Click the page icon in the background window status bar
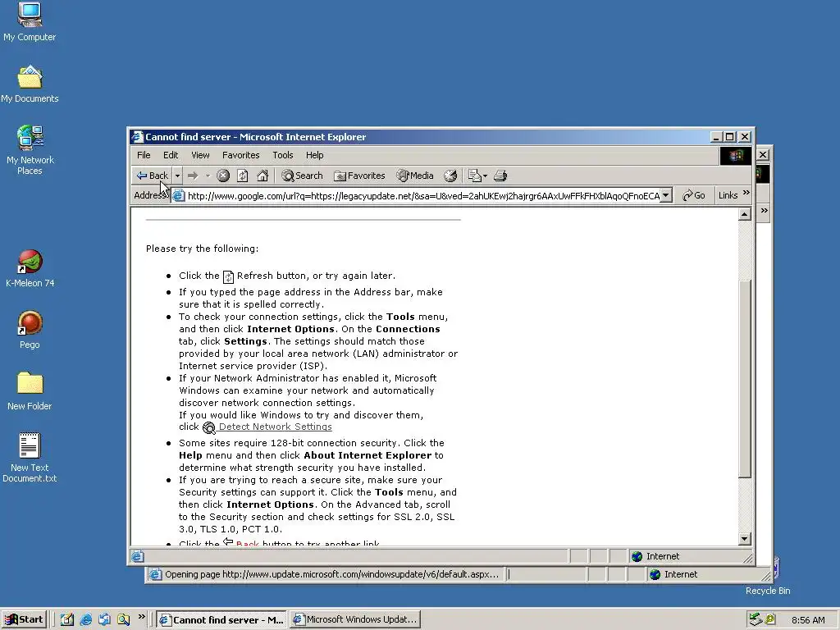Image resolution: width=840 pixels, height=630 pixels. (155, 574)
